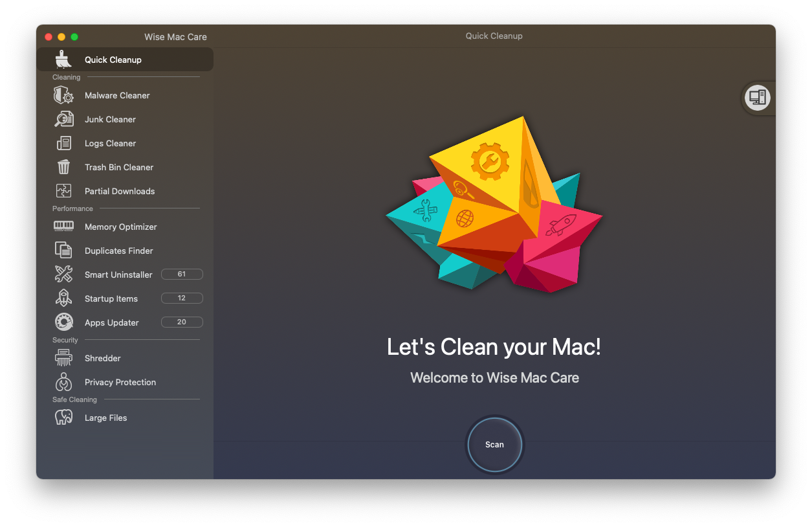
Task: Click the "Welcome to Wise Mac Care" text
Action: (494, 377)
